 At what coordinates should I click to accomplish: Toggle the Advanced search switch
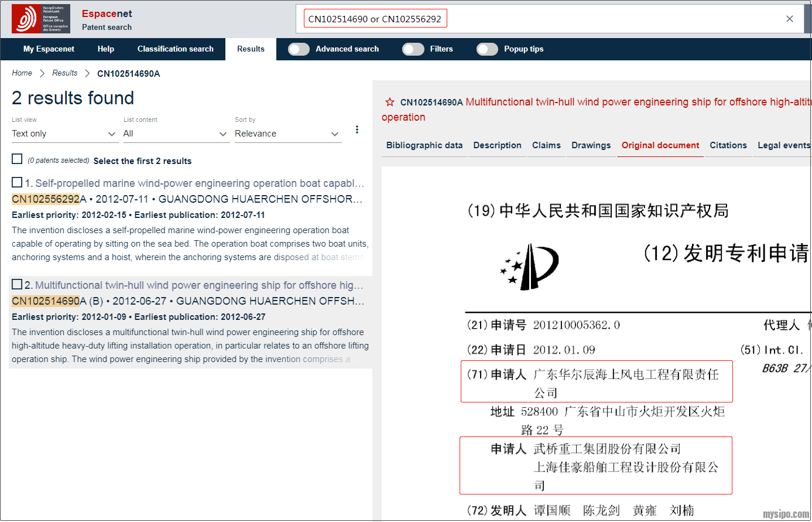point(299,49)
